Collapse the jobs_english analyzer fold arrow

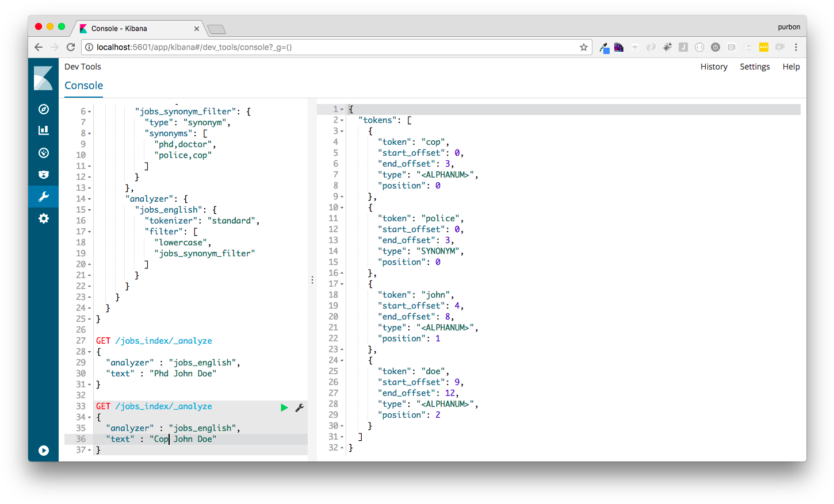pyautogui.click(x=89, y=209)
